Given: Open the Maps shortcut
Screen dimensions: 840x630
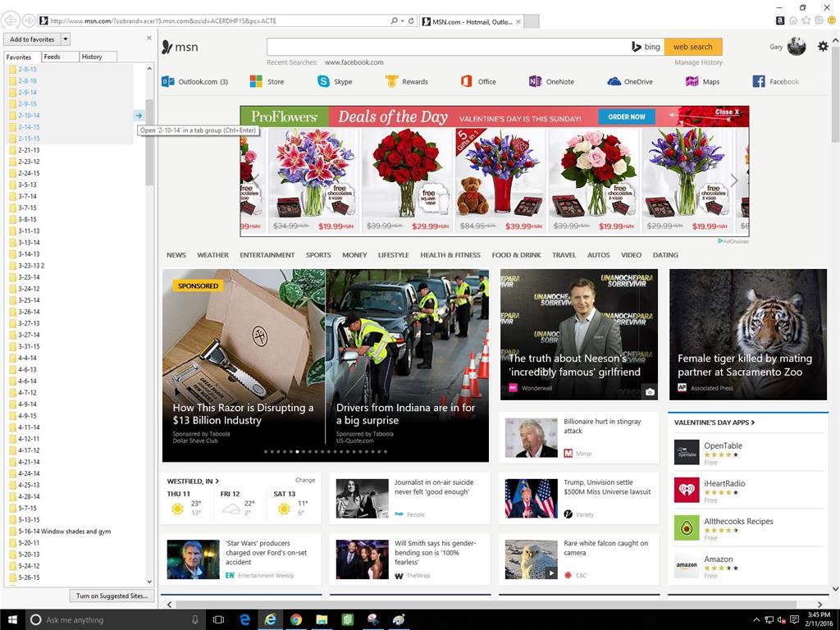Looking at the screenshot, I should click(x=702, y=81).
